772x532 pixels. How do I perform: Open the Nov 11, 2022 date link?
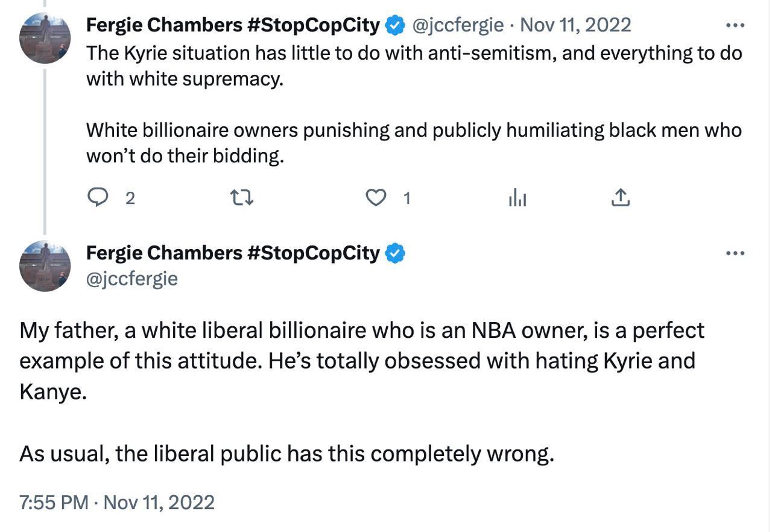575,25
